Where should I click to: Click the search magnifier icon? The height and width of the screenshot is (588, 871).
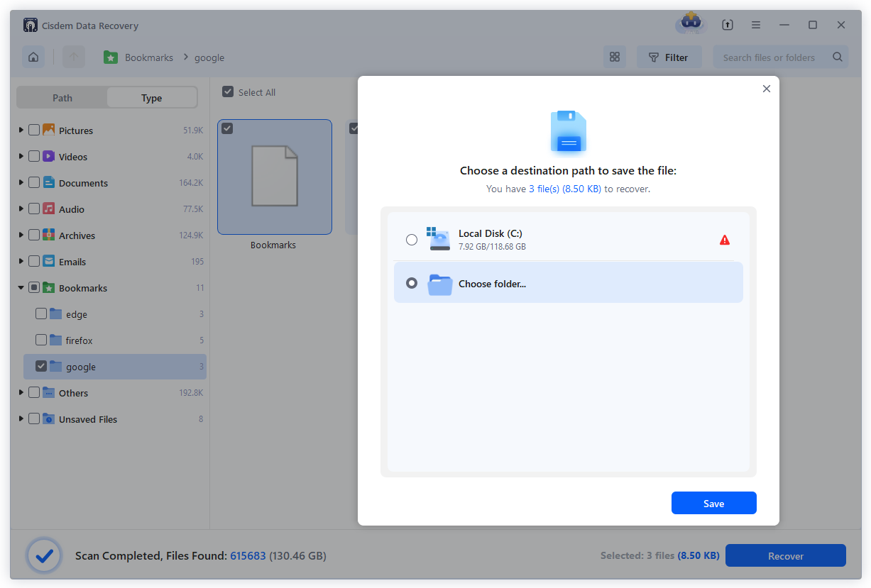[x=838, y=57]
